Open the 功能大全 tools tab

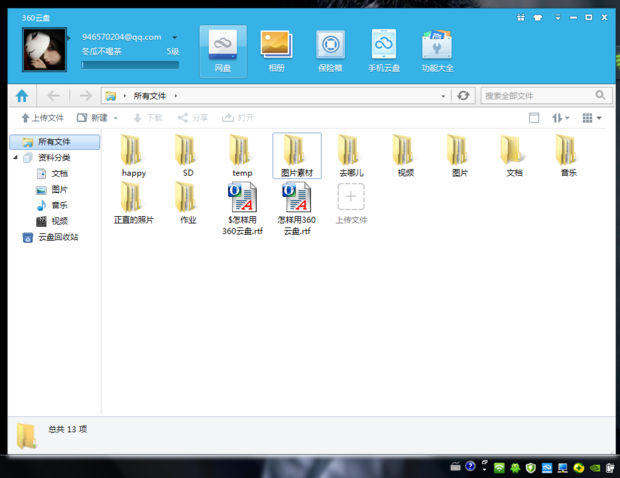(437, 51)
